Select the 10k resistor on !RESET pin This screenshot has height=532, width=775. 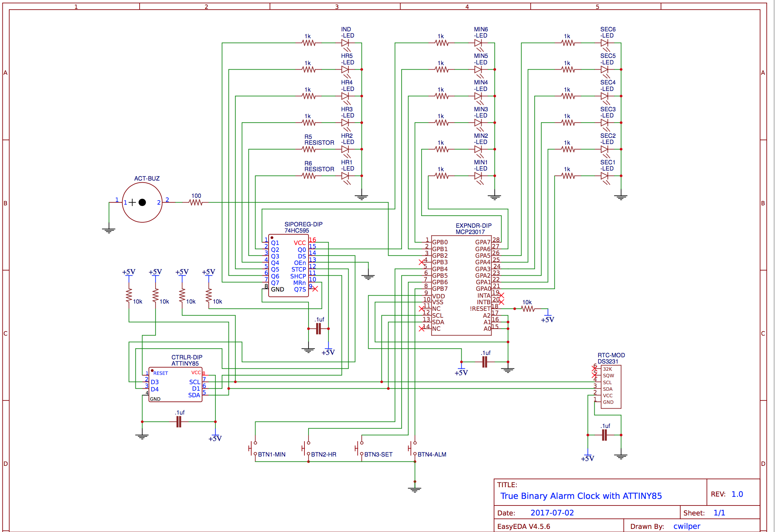coord(527,309)
